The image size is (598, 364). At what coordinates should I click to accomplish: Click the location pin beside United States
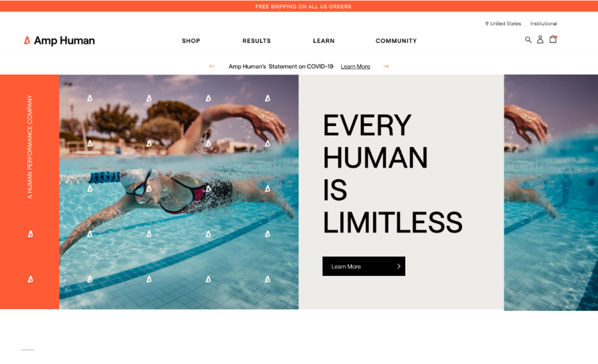487,24
